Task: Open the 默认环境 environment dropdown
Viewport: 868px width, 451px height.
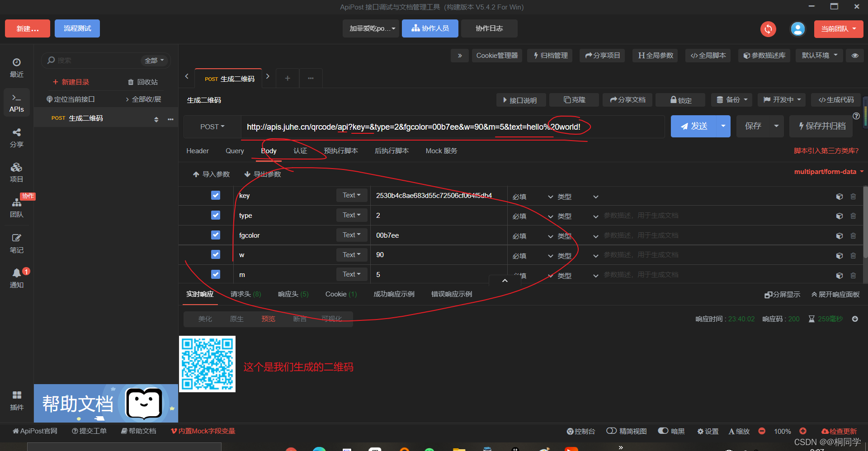Action: 820,56
